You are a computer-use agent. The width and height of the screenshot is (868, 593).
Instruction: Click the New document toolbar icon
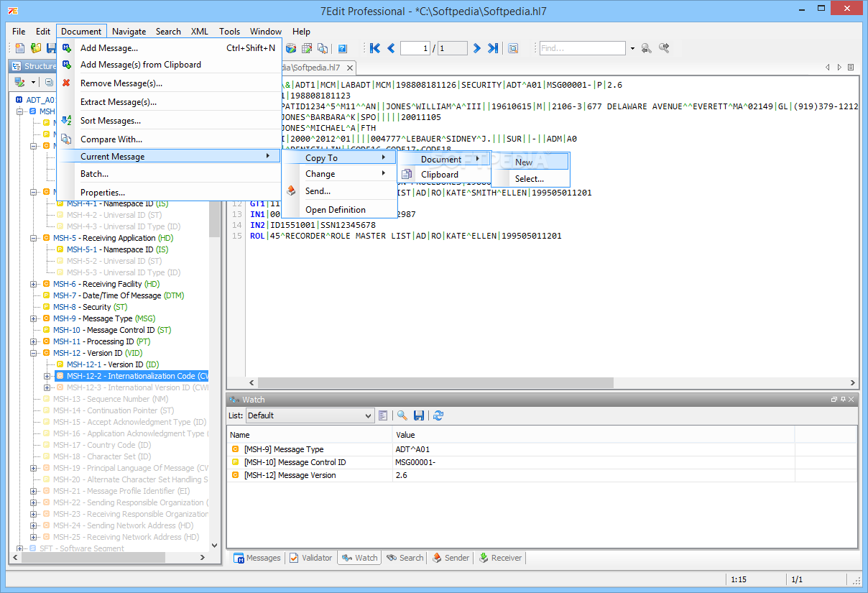click(x=20, y=48)
